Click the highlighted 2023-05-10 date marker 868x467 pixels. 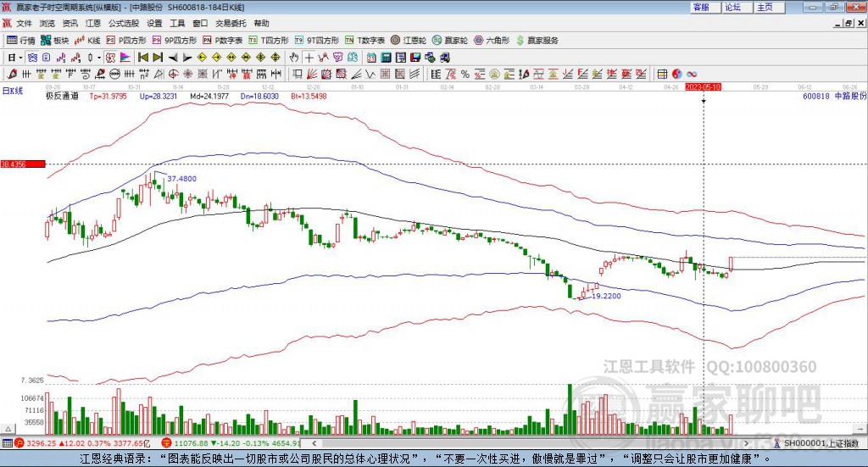[703, 86]
